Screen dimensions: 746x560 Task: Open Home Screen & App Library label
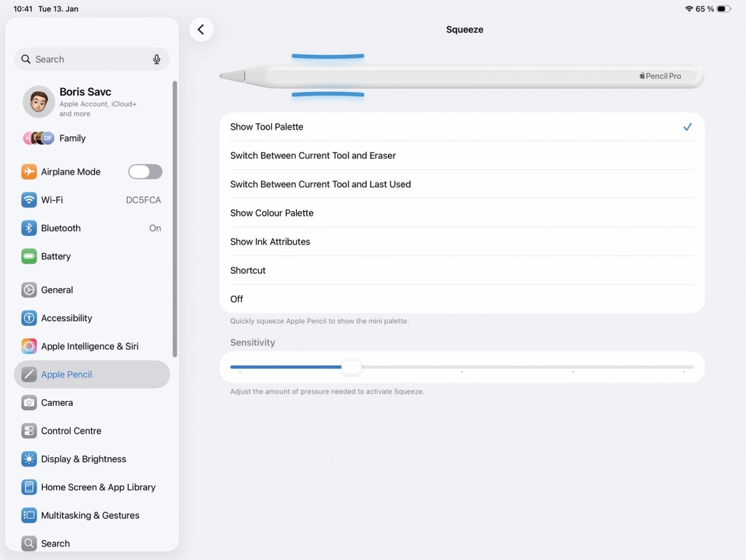(x=98, y=487)
